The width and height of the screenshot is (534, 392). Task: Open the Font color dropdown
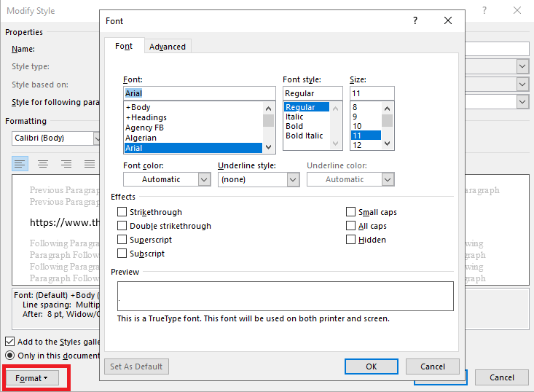tap(167, 179)
